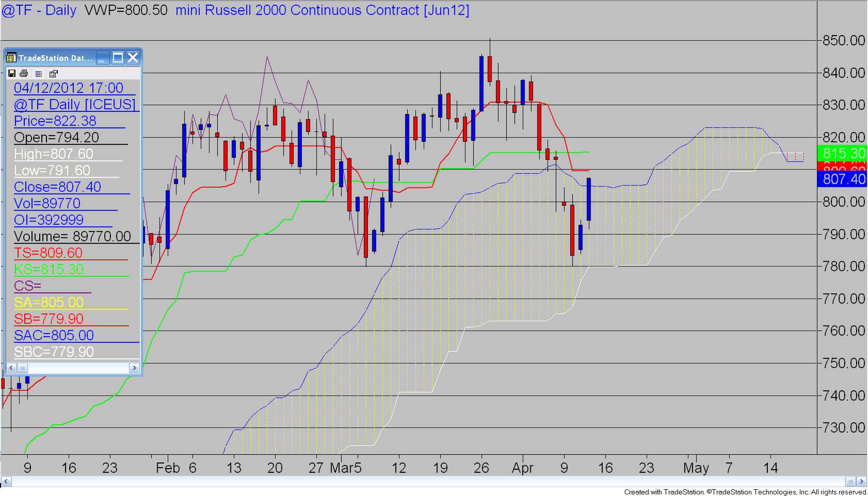Click the Price=822.38 row
868x496 pixels.
pos(55,121)
